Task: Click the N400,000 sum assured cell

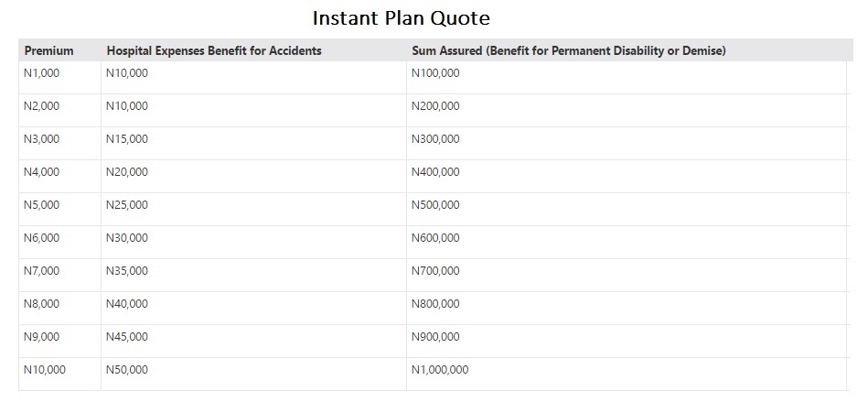Action: (x=436, y=172)
